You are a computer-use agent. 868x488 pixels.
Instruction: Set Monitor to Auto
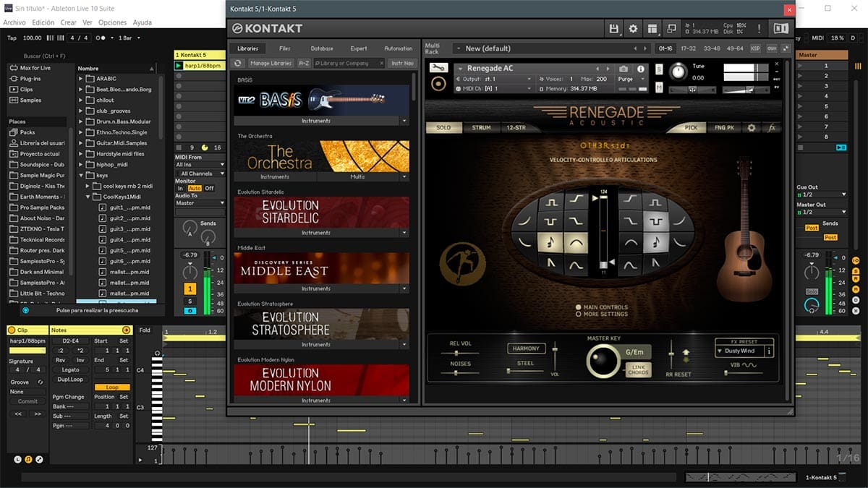tap(194, 188)
